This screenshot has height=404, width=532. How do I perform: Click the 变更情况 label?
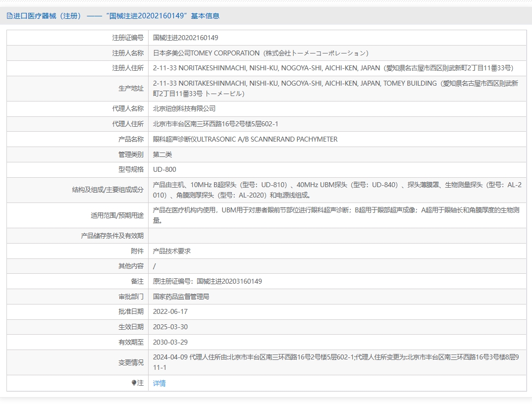(131, 362)
